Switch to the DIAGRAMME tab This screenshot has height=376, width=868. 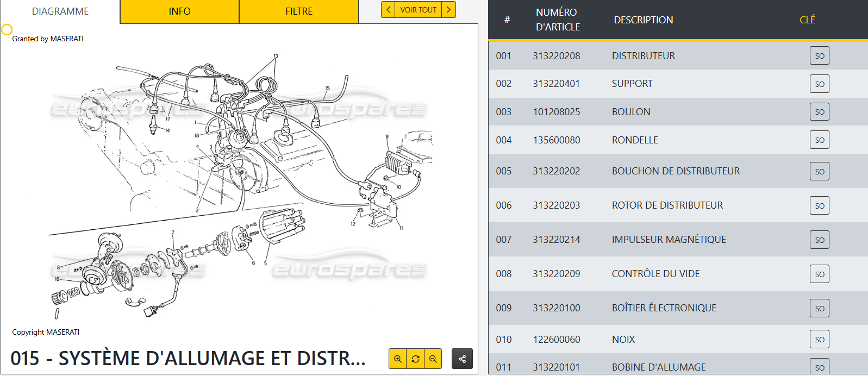pos(60,11)
